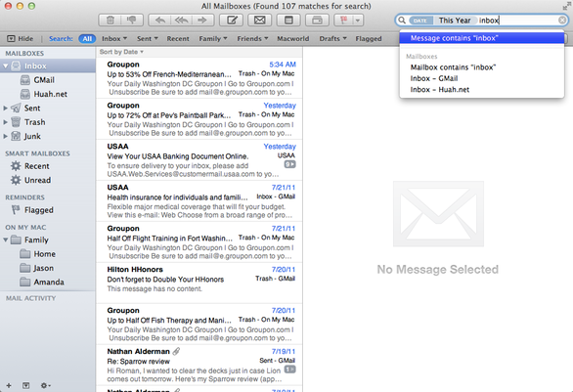Click the add mailbox plus button
The height and width of the screenshot is (392, 573).
[x=9, y=385]
